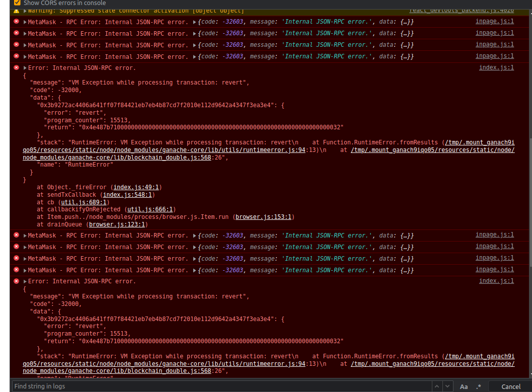
Task: Click the Cancel button in the find bar
Action: click(510, 386)
